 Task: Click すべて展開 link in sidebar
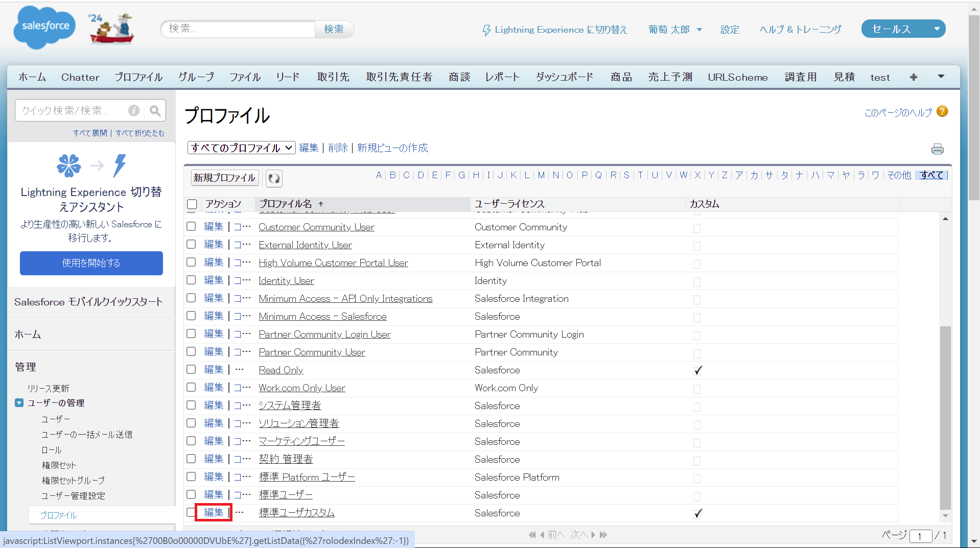[90, 133]
